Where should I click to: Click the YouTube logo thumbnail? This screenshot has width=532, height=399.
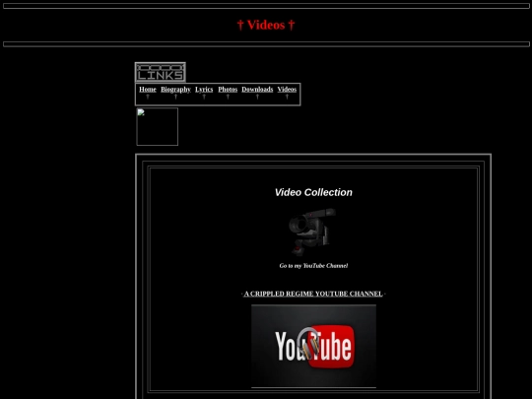click(313, 346)
